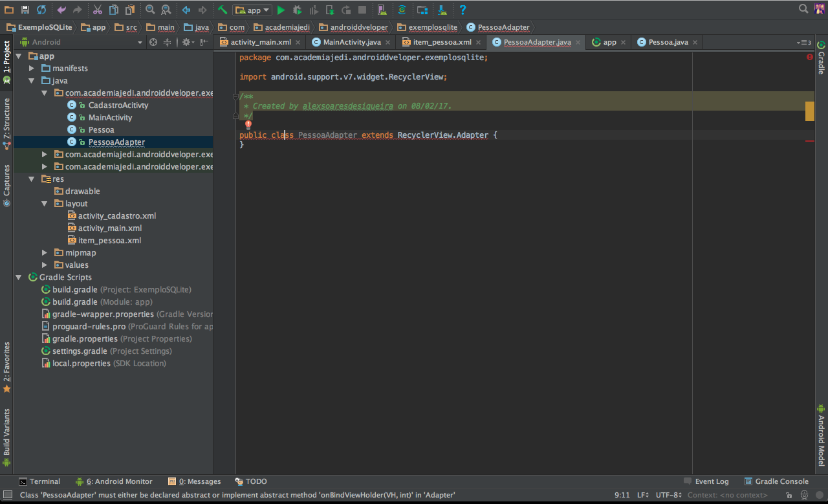Toggle the tool window bars button in status bar corner
This screenshot has width=828, height=504.
[7, 495]
